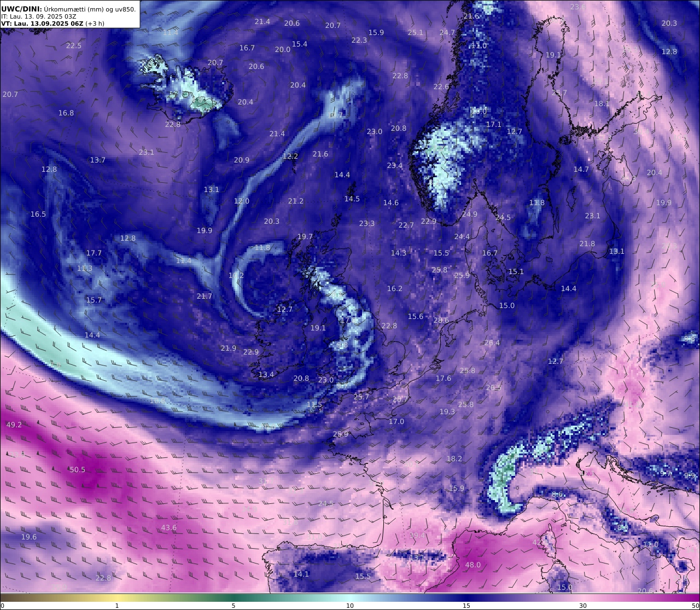This screenshot has width=700, height=610.
Task: Select the IT: Lau. 13. 09. 2025 03Z line
Action: tap(39, 16)
